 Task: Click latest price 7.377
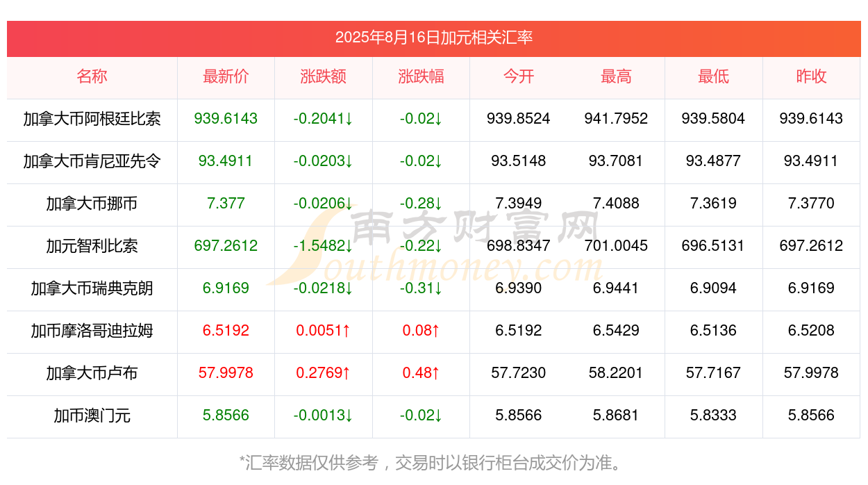click(226, 204)
